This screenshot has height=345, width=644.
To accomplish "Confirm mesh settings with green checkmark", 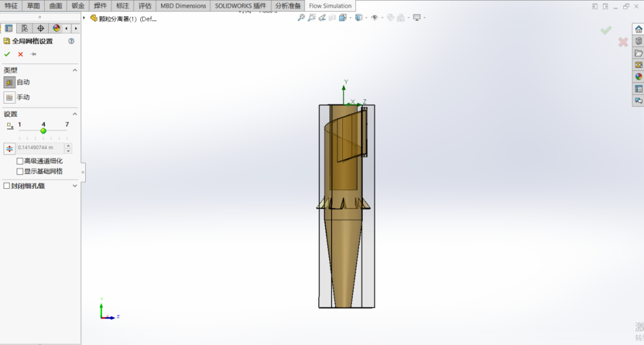I will [7, 54].
